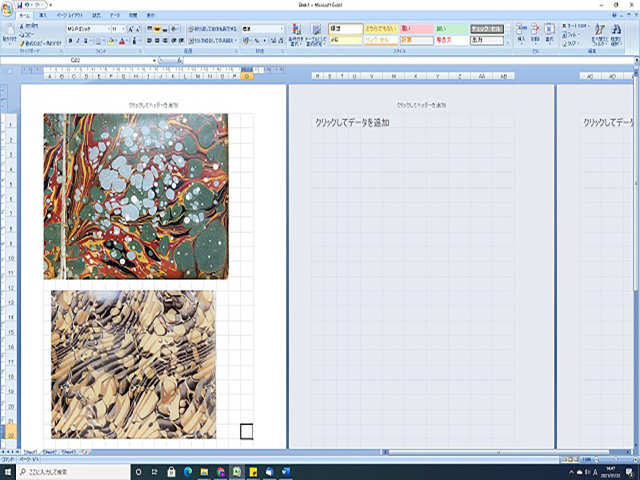Open the Page Layout ribbon tab

(69, 16)
